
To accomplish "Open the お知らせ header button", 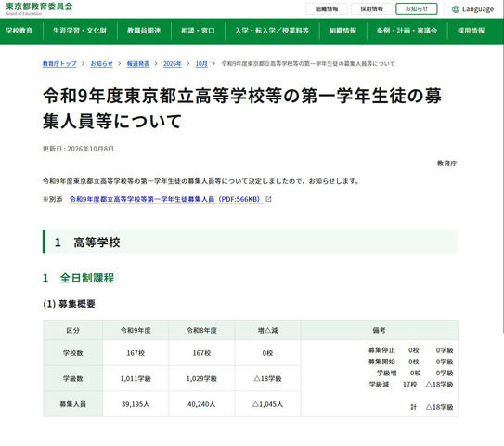I will (x=417, y=9).
